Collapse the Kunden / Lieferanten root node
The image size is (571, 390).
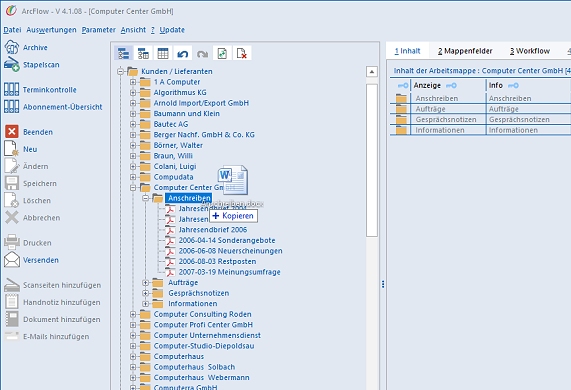coord(121,71)
